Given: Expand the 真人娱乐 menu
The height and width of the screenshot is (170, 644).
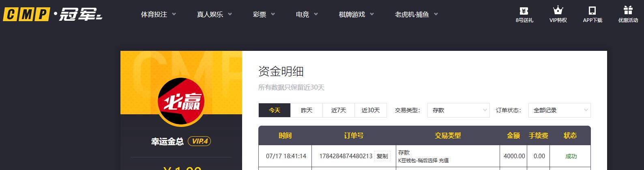Looking at the screenshot, I should click(215, 14).
